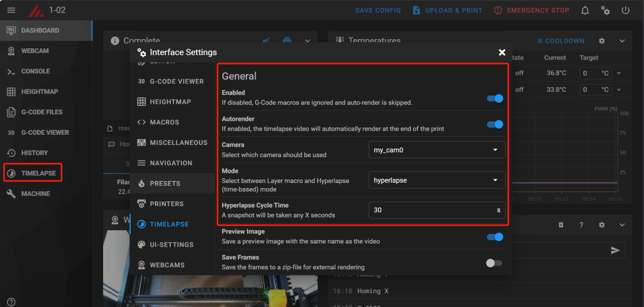Open the Heightmap settings tab

tap(172, 102)
